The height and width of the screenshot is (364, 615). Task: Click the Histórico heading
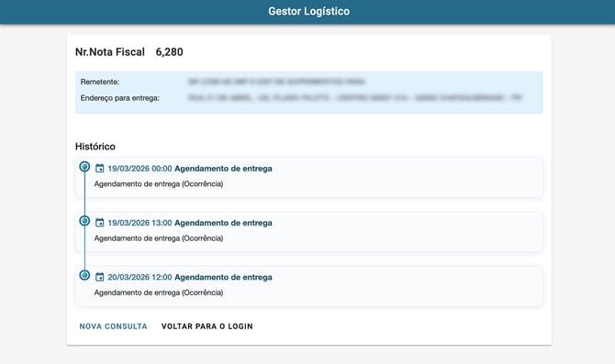95,147
